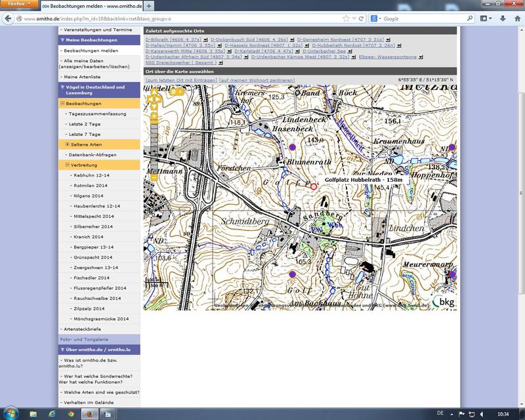The width and height of the screenshot is (525, 420).
Task: Click 'zum letzten Ort mit Einträgen' link
Action: coord(181,80)
